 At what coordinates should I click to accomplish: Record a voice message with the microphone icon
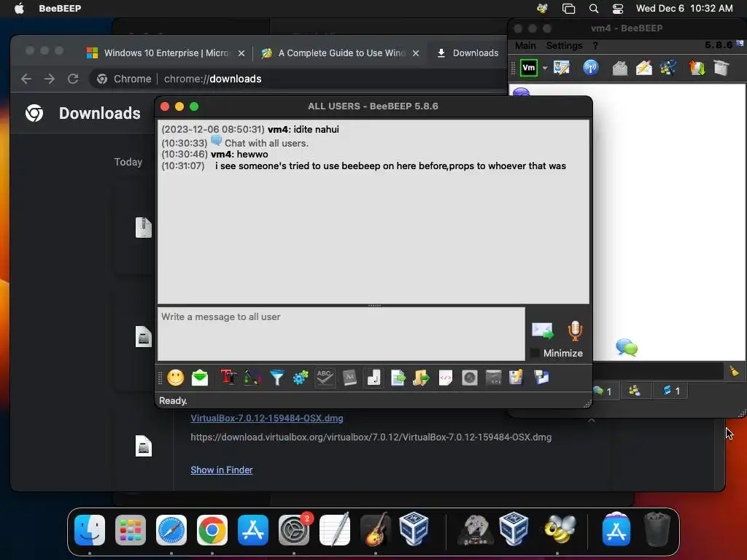click(x=575, y=330)
